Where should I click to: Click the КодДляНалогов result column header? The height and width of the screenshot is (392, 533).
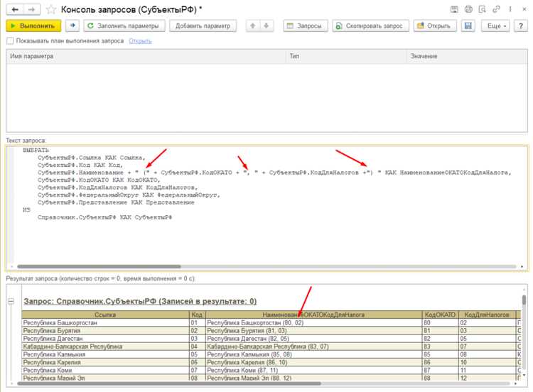[487, 315]
